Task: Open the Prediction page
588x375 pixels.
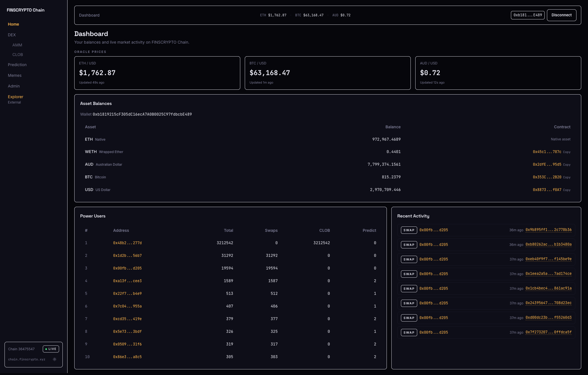Action: 17,65
